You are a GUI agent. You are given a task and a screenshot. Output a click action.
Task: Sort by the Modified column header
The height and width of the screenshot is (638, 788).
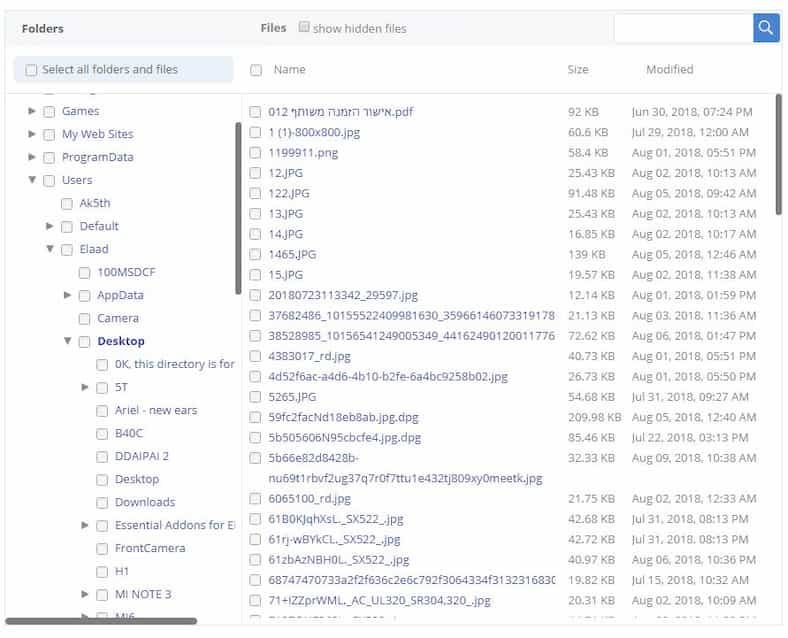click(669, 70)
